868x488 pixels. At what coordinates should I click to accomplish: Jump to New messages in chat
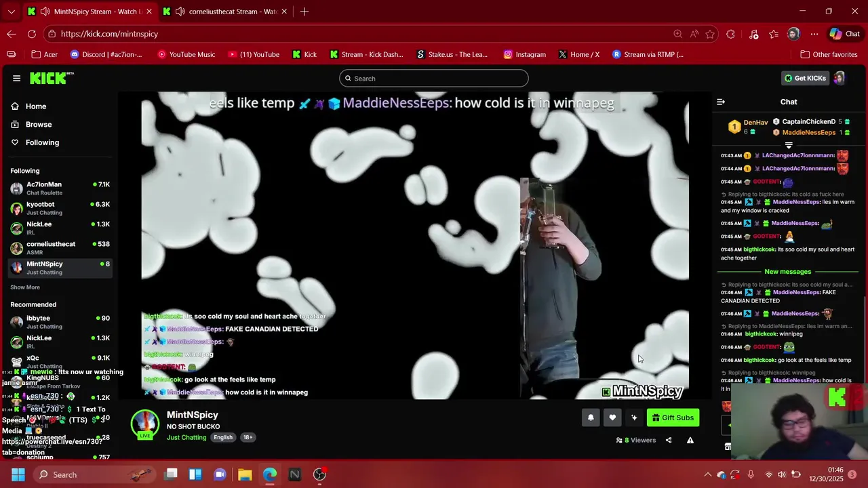coord(787,272)
